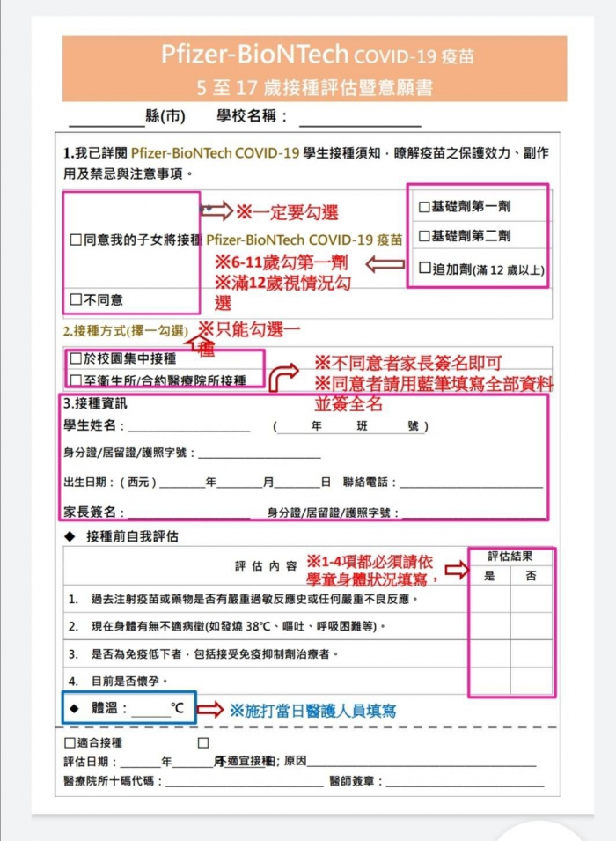Screen dimensions: 616x841
Task: Click the 評估內容 column header
Action: [266, 566]
